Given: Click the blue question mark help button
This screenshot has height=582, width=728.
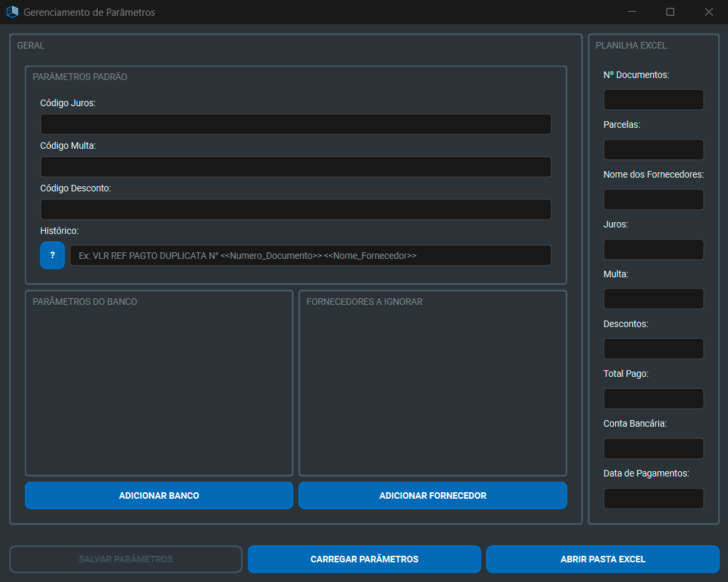Looking at the screenshot, I should (52, 255).
